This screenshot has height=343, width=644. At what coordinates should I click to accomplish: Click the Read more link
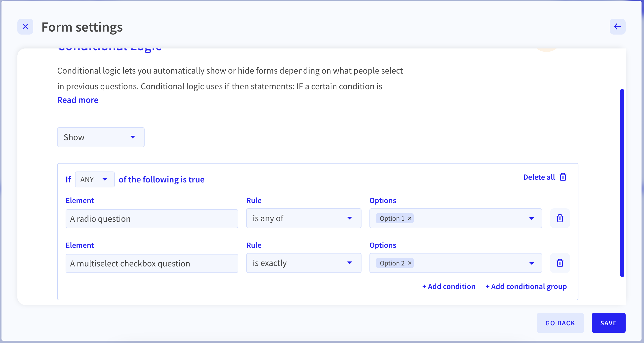78,100
